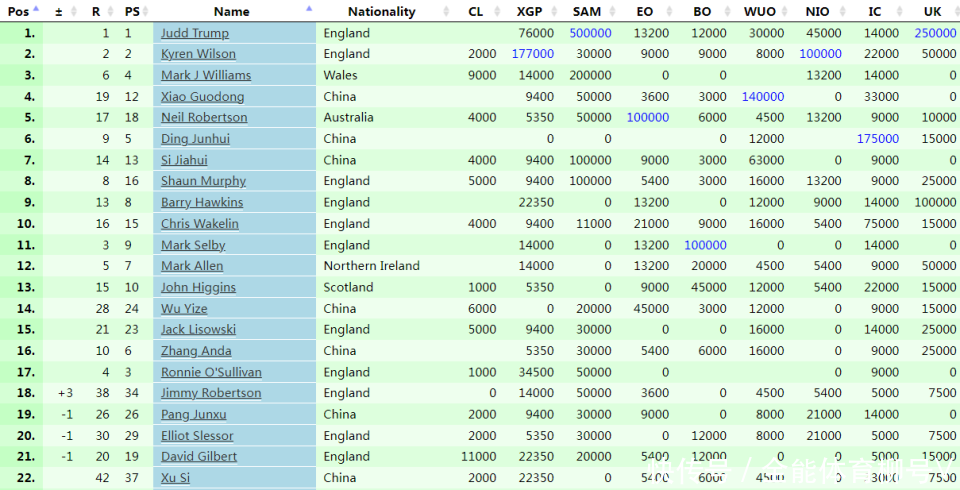Click Judd Trump's 500000 SAM value
This screenshot has width=960, height=490.
(x=590, y=33)
